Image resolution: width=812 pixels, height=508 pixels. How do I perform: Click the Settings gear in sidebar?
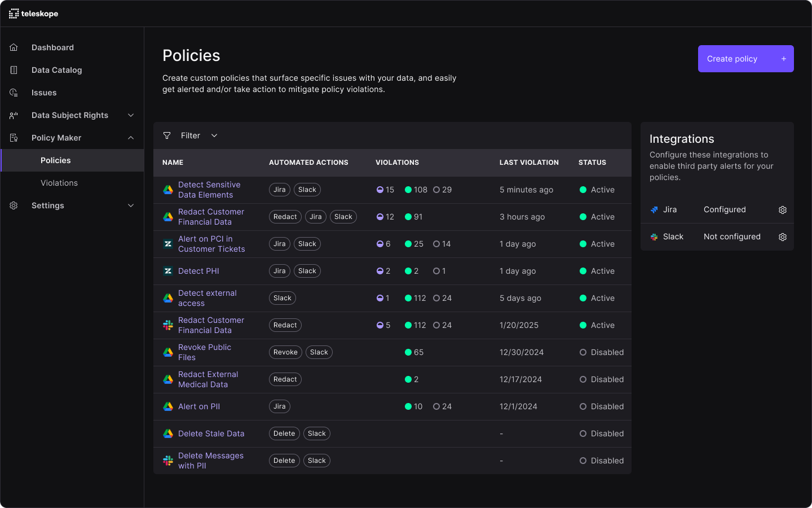(x=14, y=205)
